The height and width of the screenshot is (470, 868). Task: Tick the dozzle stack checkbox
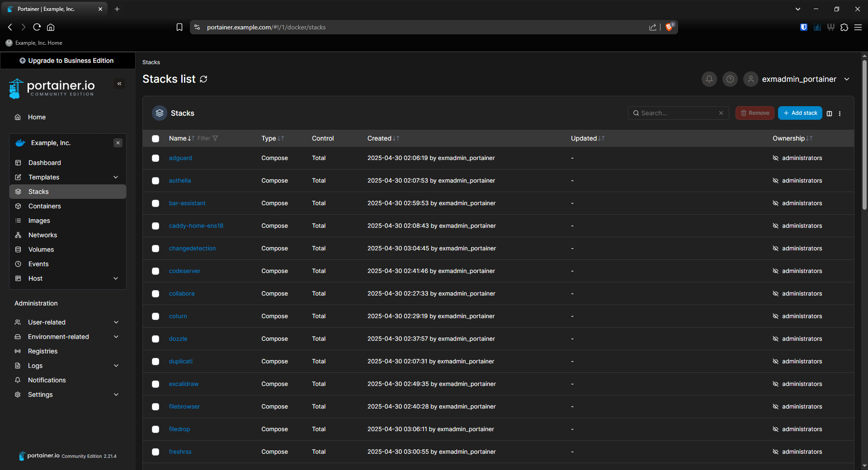click(156, 339)
